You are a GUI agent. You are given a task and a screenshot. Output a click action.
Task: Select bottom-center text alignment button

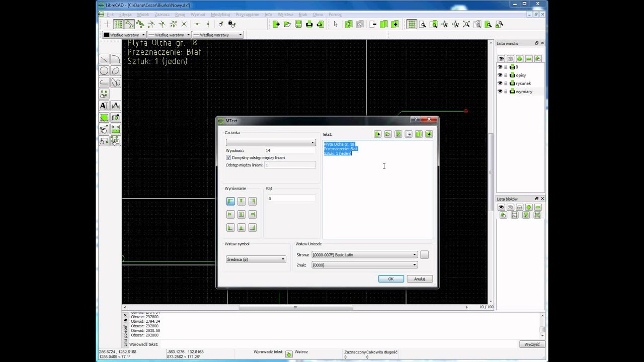click(242, 228)
